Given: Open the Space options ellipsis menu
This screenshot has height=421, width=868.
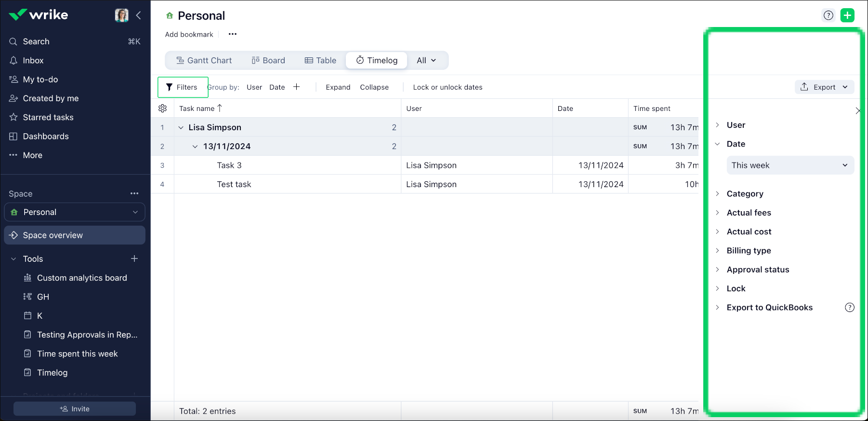Looking at the screenshot, I should coord(134,194).
